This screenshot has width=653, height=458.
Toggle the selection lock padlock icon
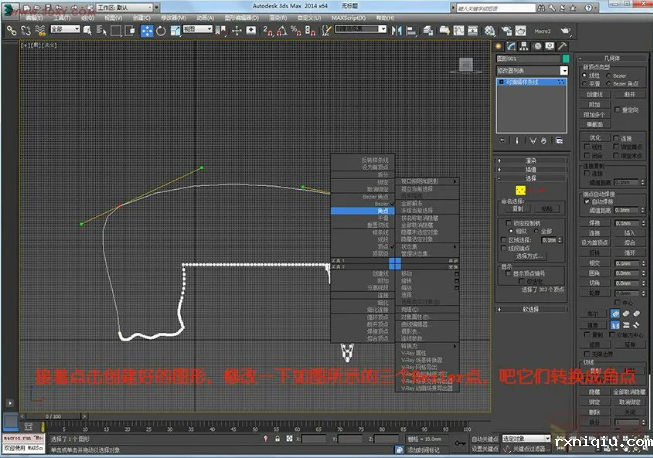coord(277,438)
